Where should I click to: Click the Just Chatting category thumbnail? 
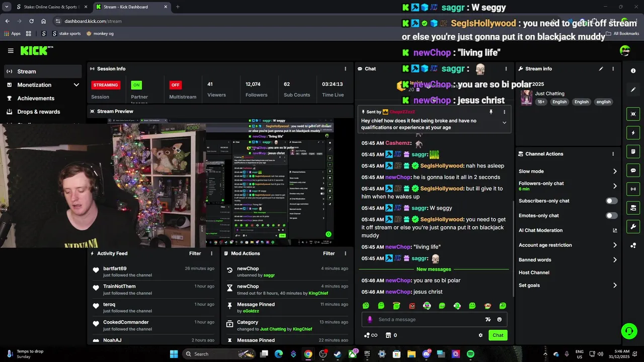(526, 98)
